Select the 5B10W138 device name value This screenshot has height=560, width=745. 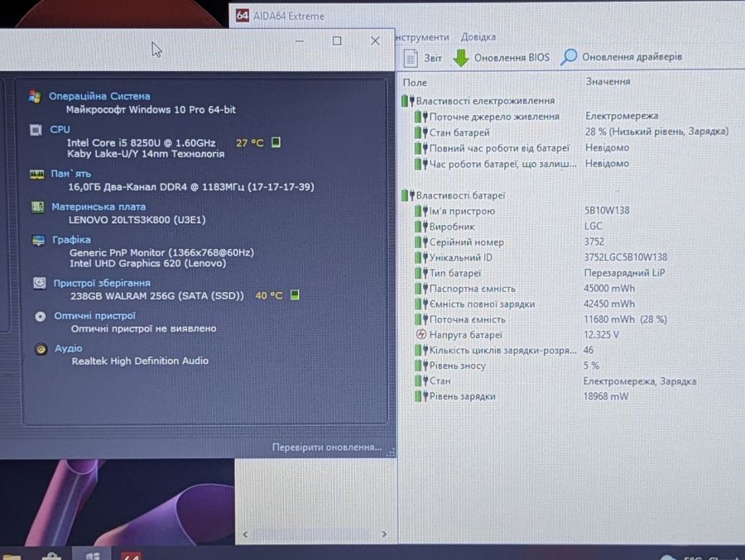coord(607,210)
